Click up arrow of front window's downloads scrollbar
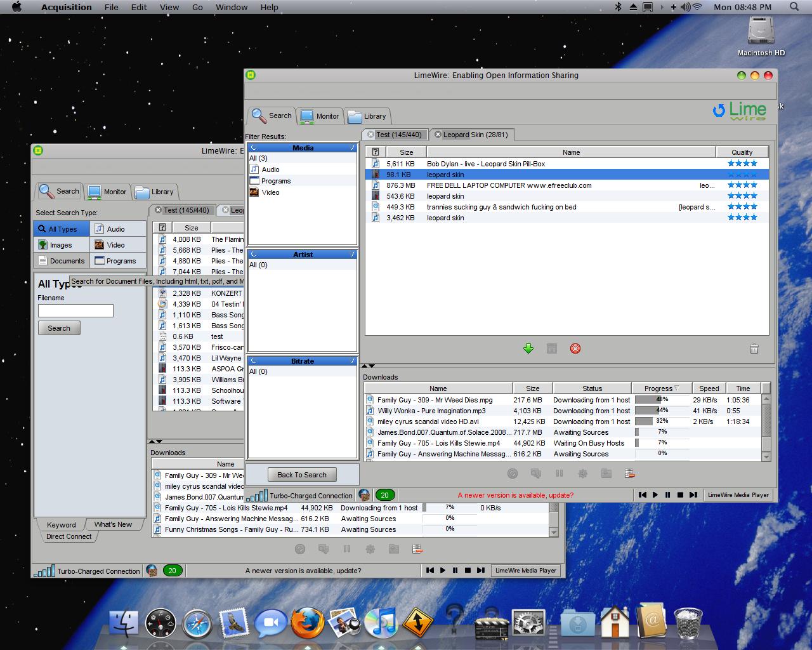Image resolution: width=812 pixels, height=650 pixels. (766, 399)
